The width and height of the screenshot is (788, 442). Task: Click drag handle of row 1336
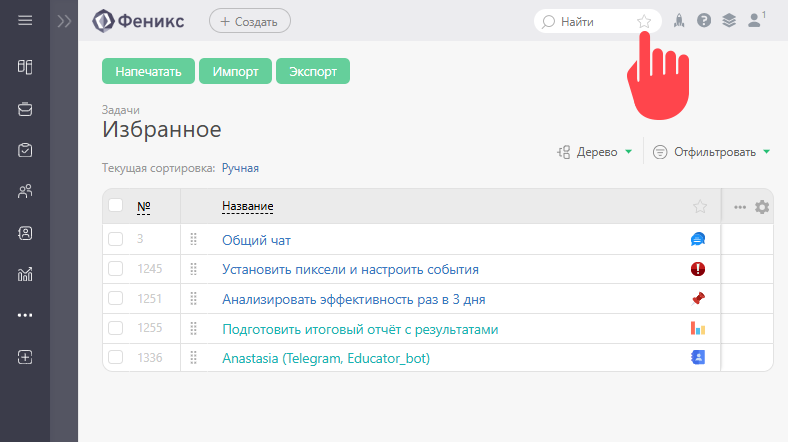193,358
